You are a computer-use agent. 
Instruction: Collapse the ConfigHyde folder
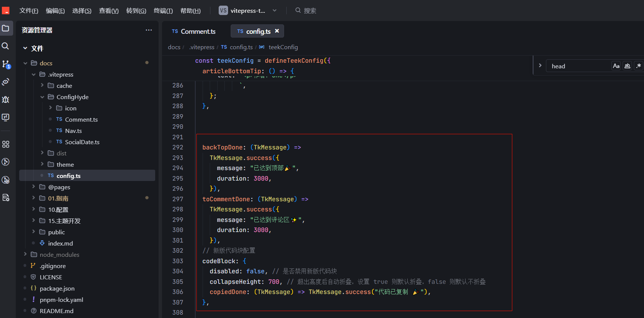tap(42, 97)
